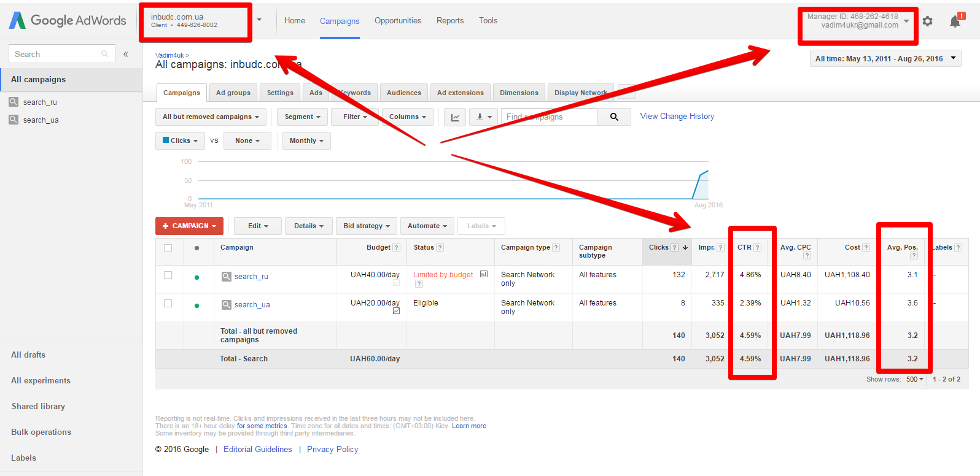Click the sidebar search magnifier icon

104,54
